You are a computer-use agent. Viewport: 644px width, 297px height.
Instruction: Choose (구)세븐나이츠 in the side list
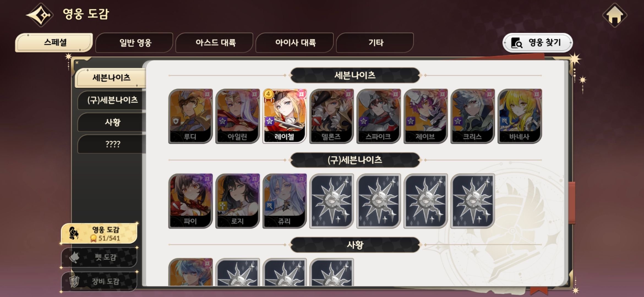[112, 100]
